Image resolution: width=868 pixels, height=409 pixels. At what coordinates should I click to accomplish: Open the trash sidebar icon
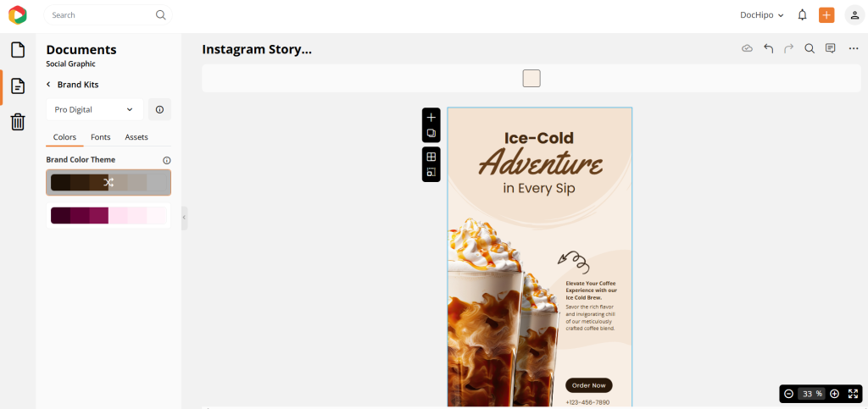pos(18,122)
